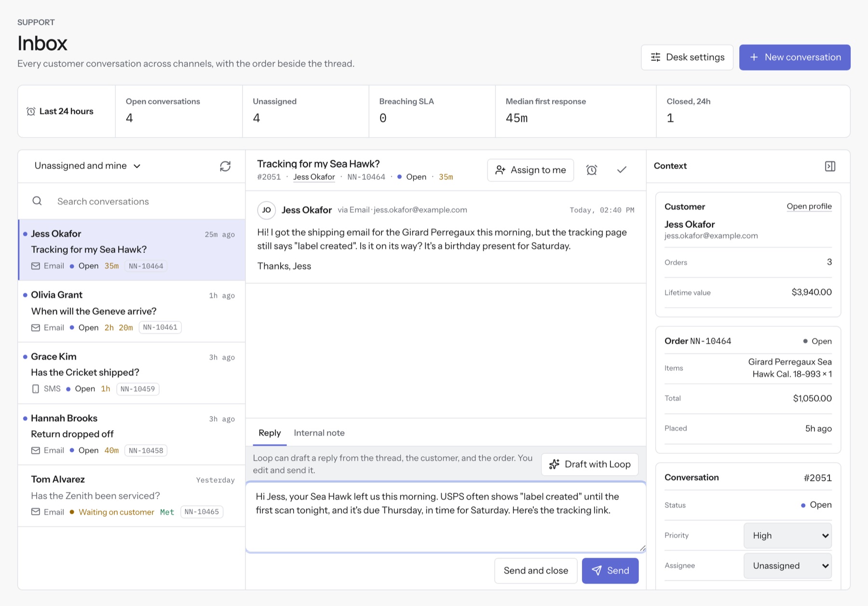This screenshot has width=868, height=606.
Task: Click into the reply text area
Action: click(446, 517)
